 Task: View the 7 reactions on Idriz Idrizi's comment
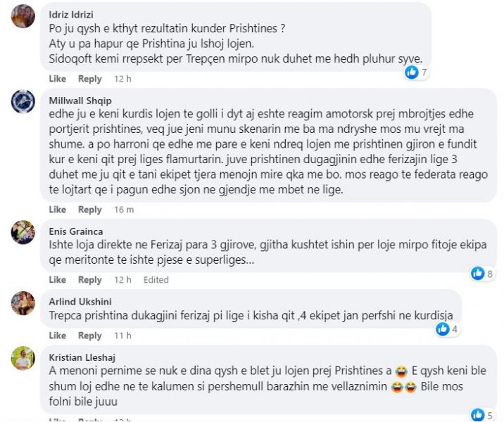point(416,72)
